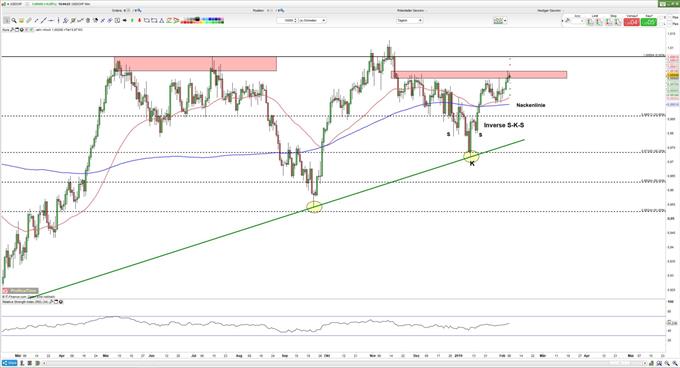Open the Täglich timeframe dropdown

(x=409, y=20)
